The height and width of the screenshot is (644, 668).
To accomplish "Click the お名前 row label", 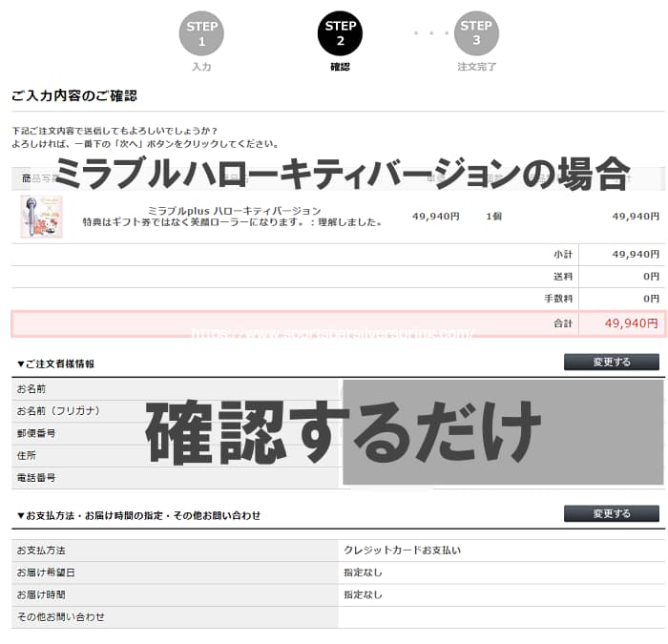I will 31,389.
